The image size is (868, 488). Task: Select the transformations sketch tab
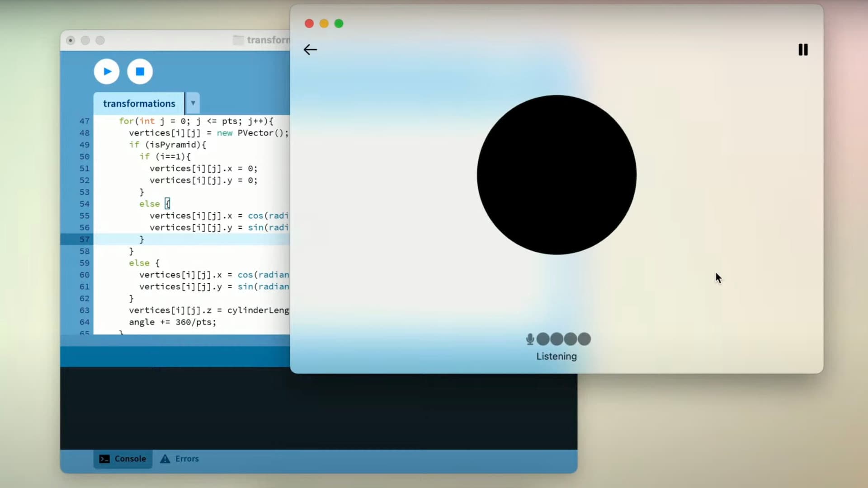(139, 103)
